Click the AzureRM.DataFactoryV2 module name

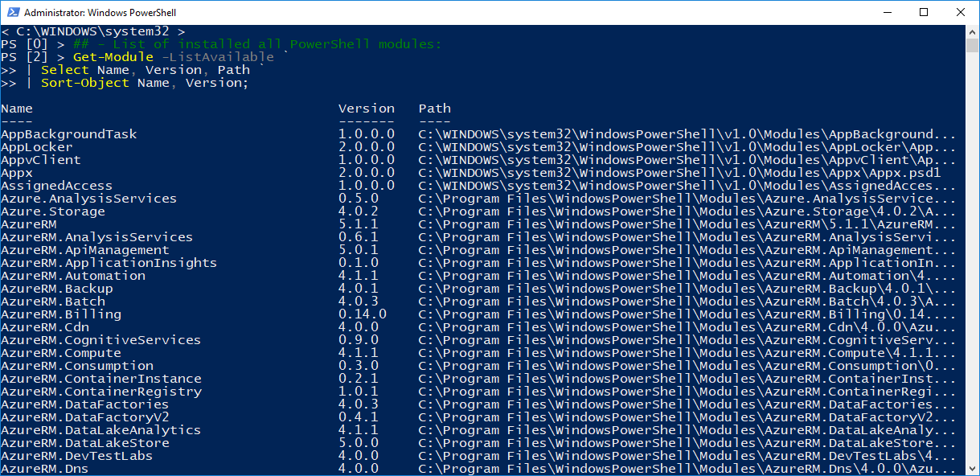(x=85, y=417)
